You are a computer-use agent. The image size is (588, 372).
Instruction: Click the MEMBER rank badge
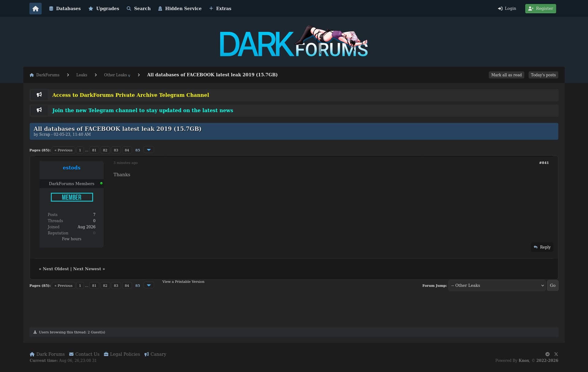point(72,197)
